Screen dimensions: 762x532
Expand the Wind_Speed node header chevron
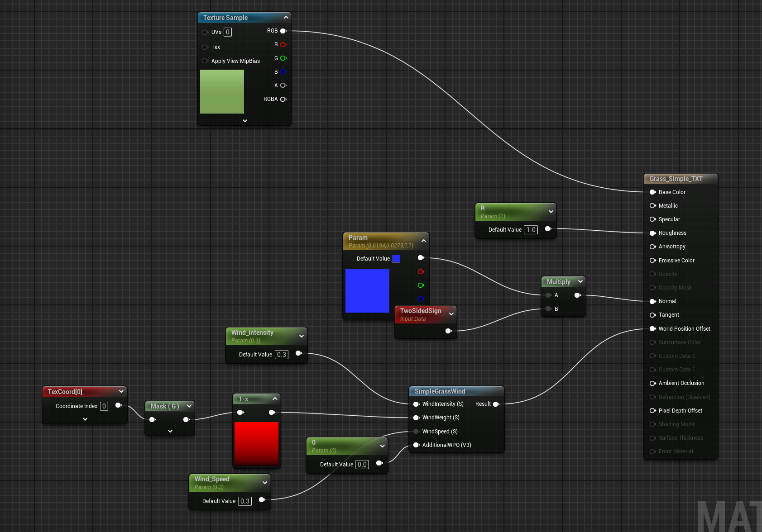point(265,483)
